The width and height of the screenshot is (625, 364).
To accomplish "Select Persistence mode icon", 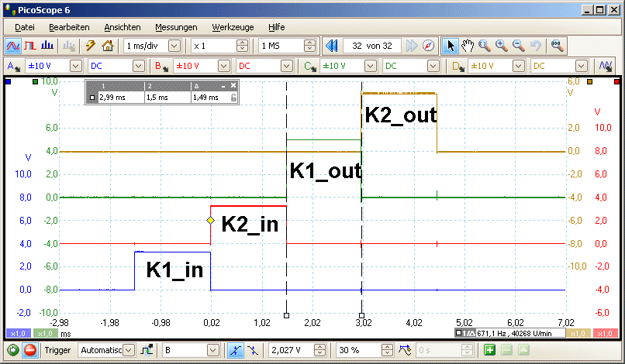I will (31, 46).
